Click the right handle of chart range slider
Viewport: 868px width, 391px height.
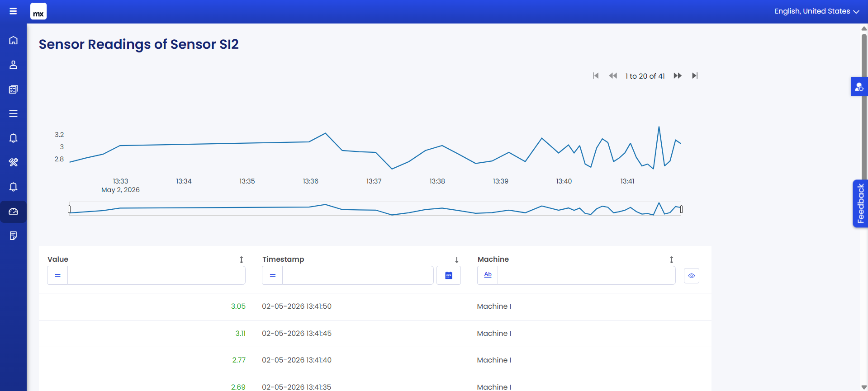681,209
